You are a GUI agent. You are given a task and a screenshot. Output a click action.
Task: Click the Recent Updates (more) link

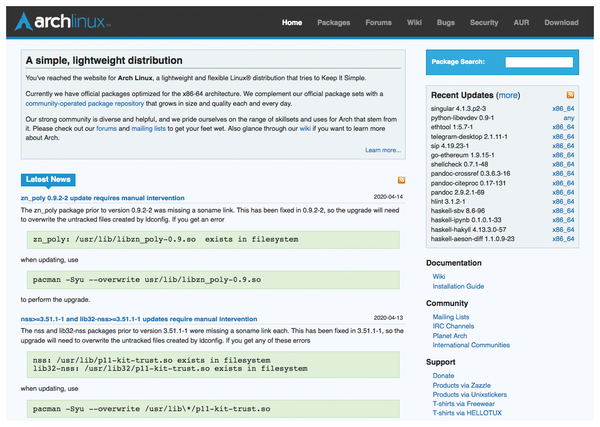pyautogui.click(x=508, y=95)
